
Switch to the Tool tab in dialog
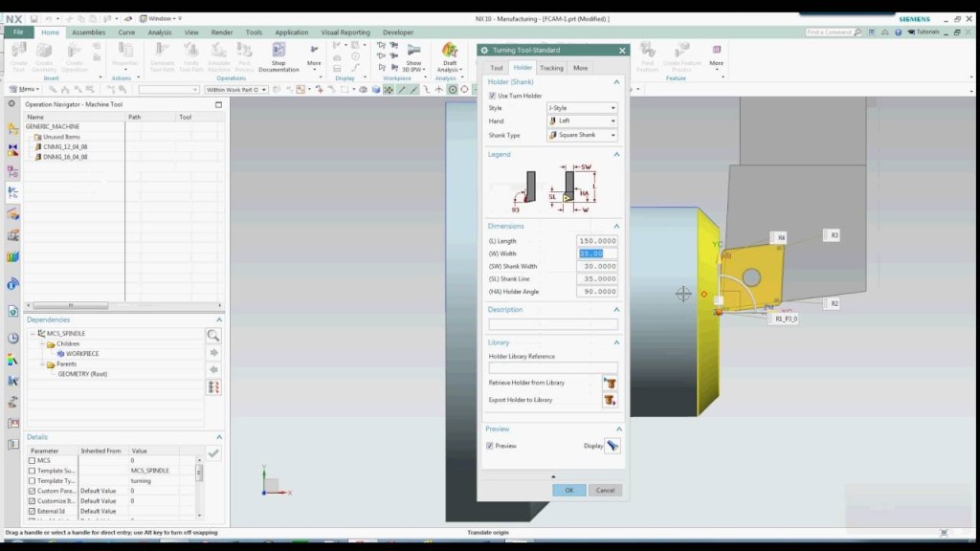[497, 68]
